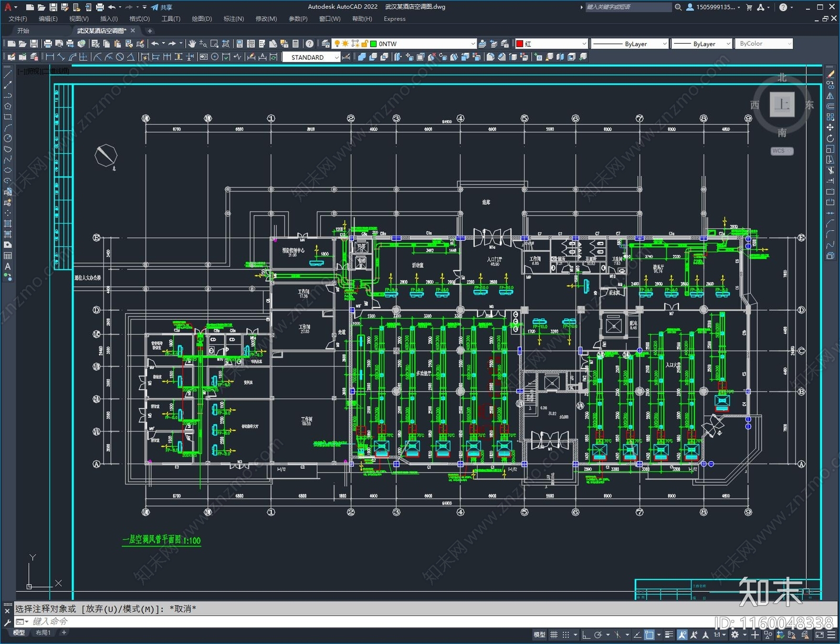Open the 1:1 annotation scale dropdown
This screenshot has height=644, width=840.
tap(719, 635)
